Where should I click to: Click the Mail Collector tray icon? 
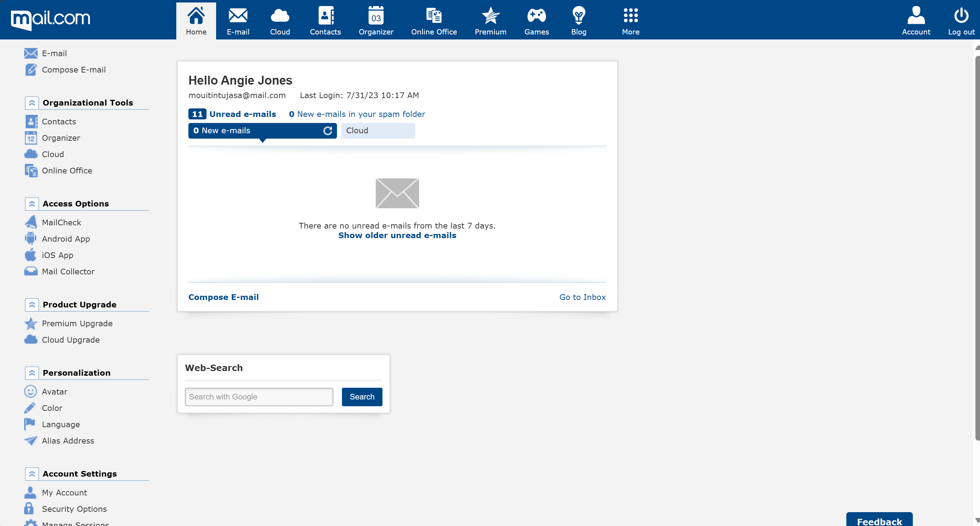31,271
